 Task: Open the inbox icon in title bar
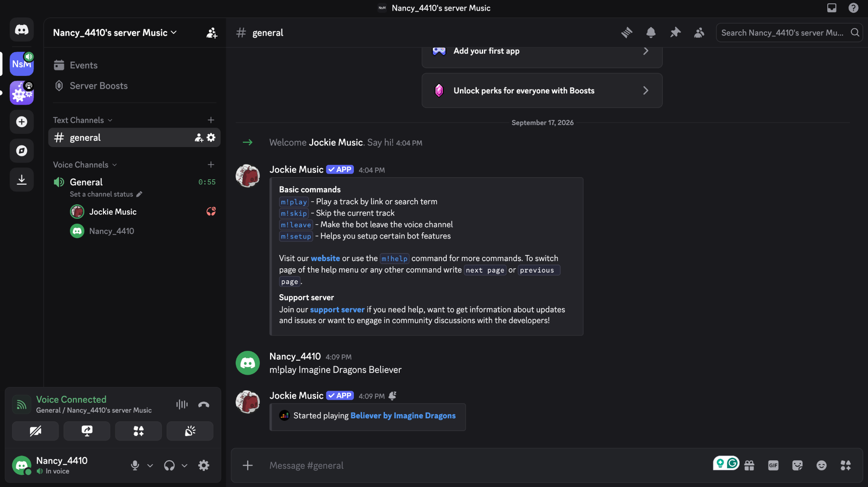(x=832, y=8)
